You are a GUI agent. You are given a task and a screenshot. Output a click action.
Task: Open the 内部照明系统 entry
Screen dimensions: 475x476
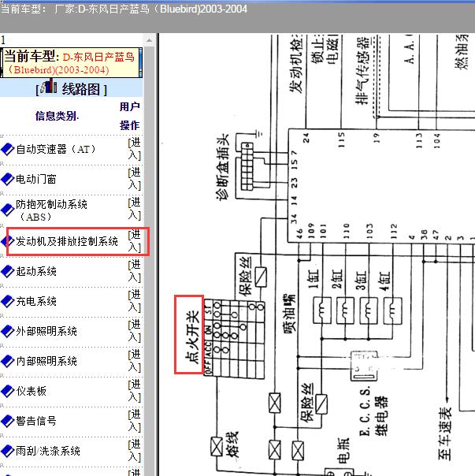(46, 361)
